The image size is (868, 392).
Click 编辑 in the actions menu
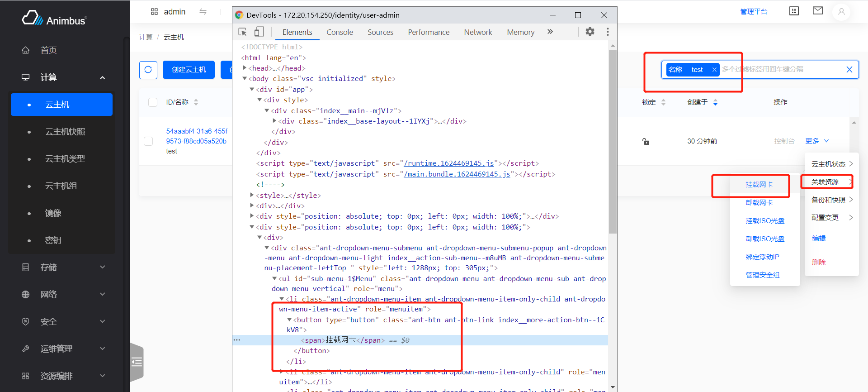point(819,239)
